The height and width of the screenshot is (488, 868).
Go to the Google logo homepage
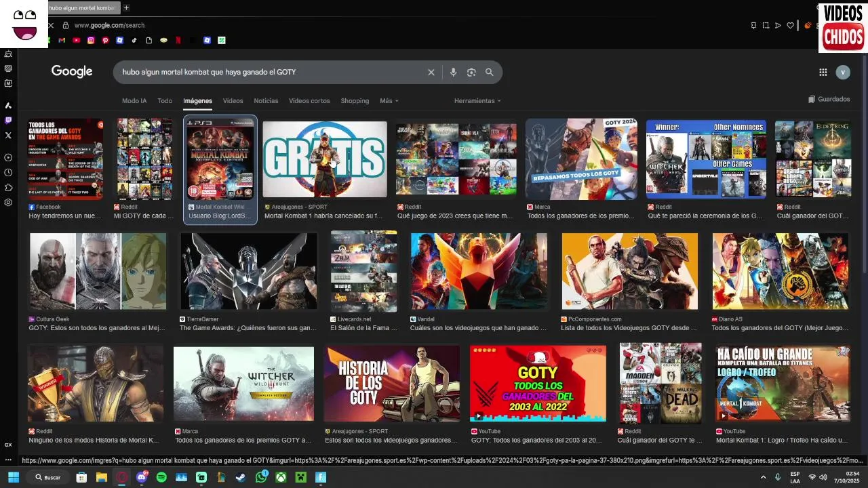click(72, 72)
